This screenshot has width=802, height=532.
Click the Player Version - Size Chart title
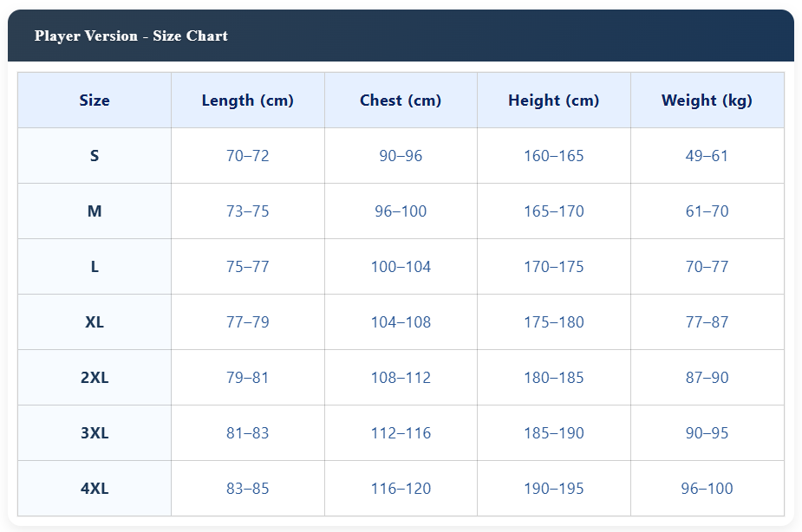[x=131, y=36]
